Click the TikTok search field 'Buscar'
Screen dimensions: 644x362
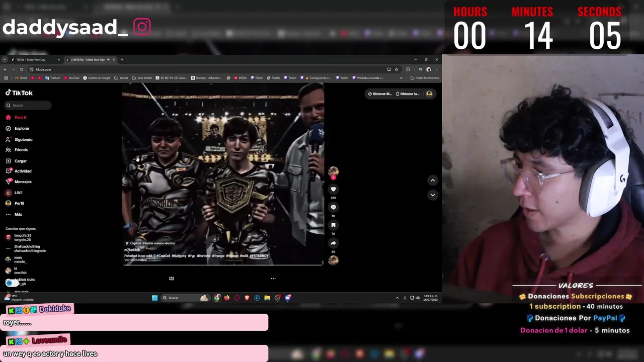[x=28, y=105]
